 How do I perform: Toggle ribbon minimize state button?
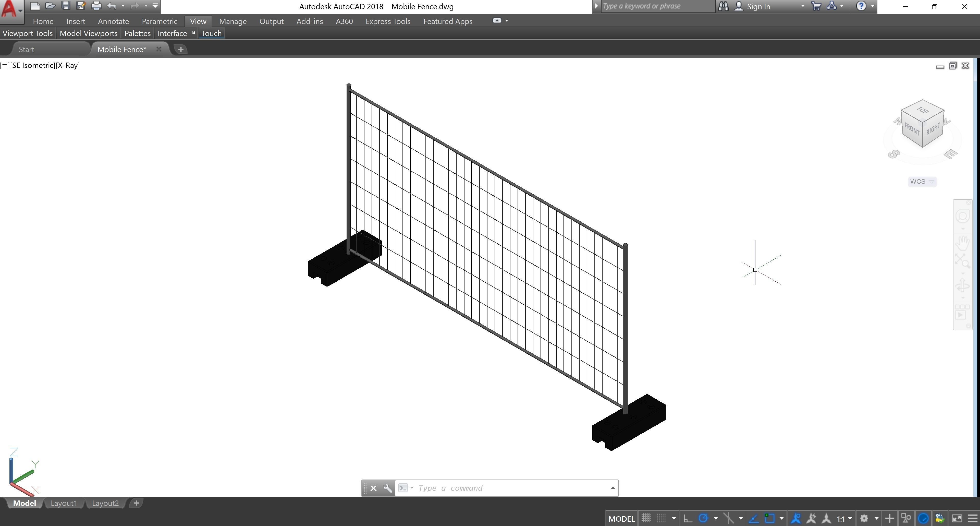coord(497,20)
